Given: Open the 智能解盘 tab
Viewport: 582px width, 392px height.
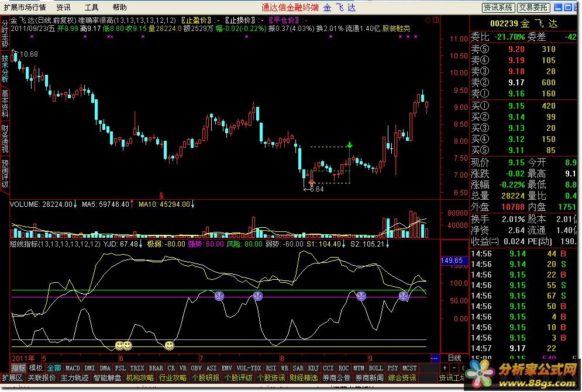Looking at the screenshot, I should click(x=107, y=378).
